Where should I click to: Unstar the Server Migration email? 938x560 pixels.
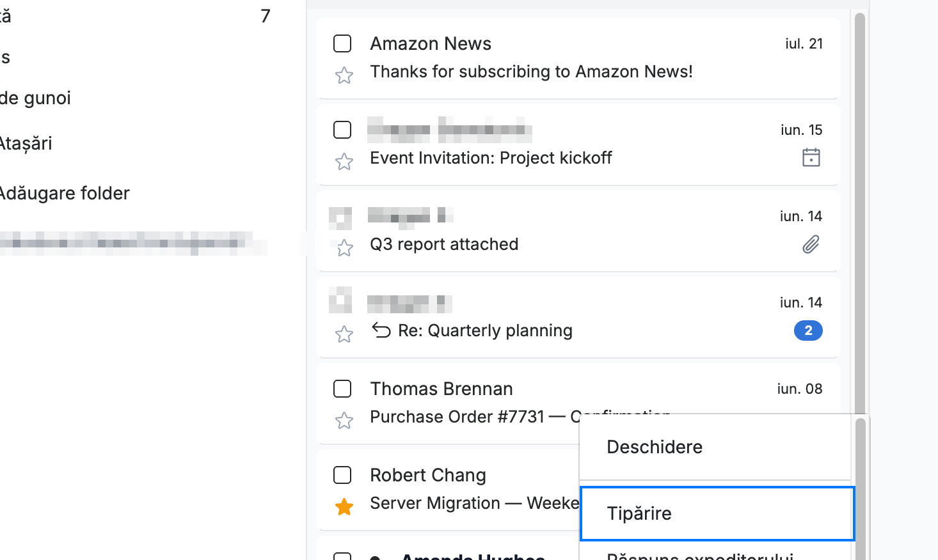[x=344, y=507]
